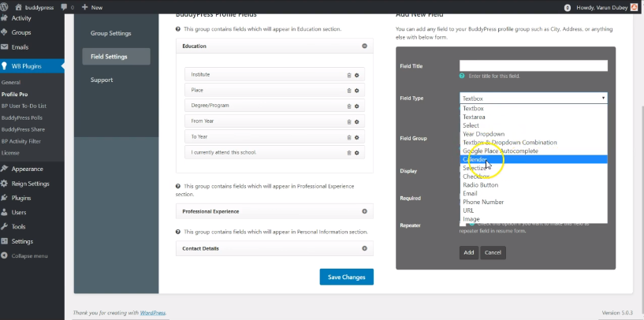This screenshot has width=644, height=320.
Task: Open the buddypress site home link
Action: coord(35,7)
